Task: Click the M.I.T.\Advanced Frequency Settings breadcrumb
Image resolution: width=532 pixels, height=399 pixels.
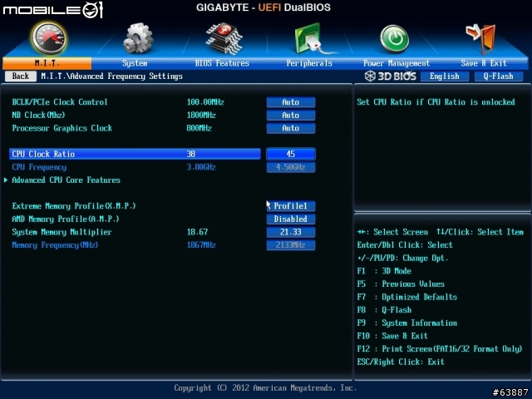Action: click(x=111, y=76)
